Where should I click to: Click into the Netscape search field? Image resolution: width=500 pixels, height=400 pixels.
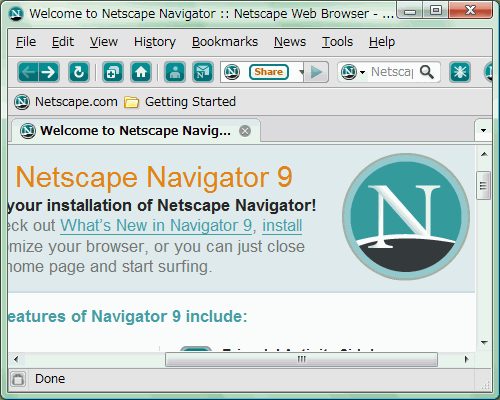coord(392,72)
